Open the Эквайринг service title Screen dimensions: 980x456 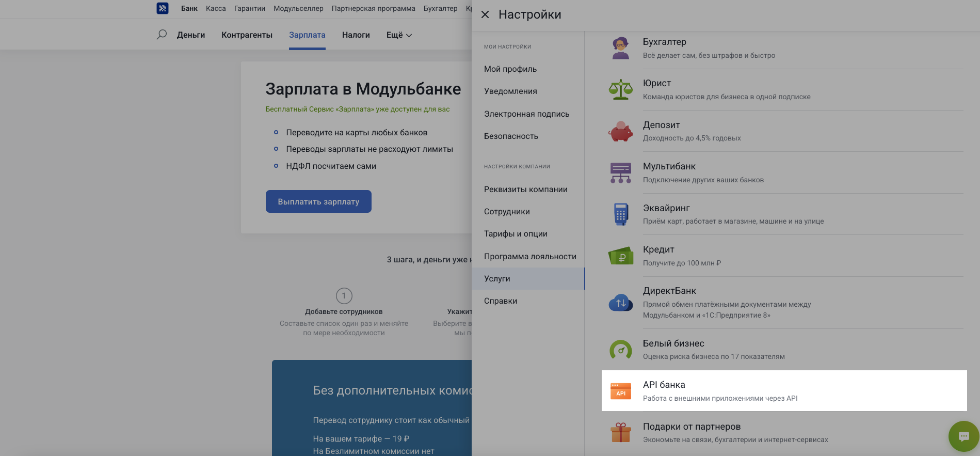pyautogui.click(x=666, y=208)
